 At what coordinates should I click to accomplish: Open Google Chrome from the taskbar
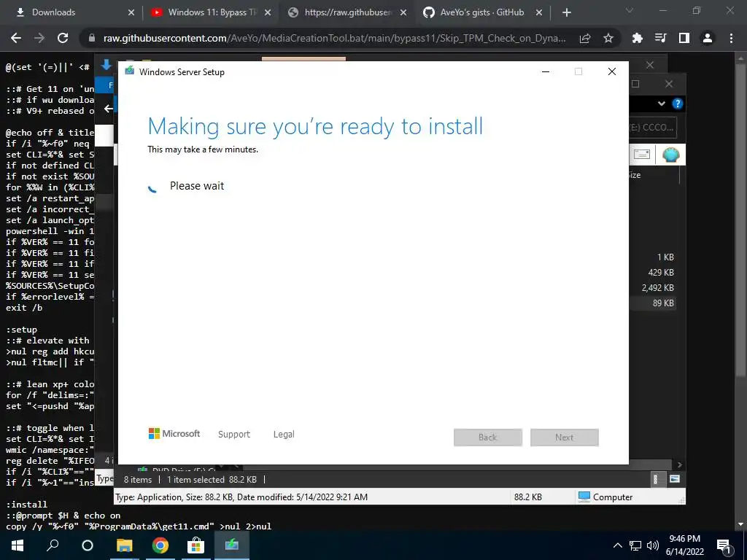(160, 545)
